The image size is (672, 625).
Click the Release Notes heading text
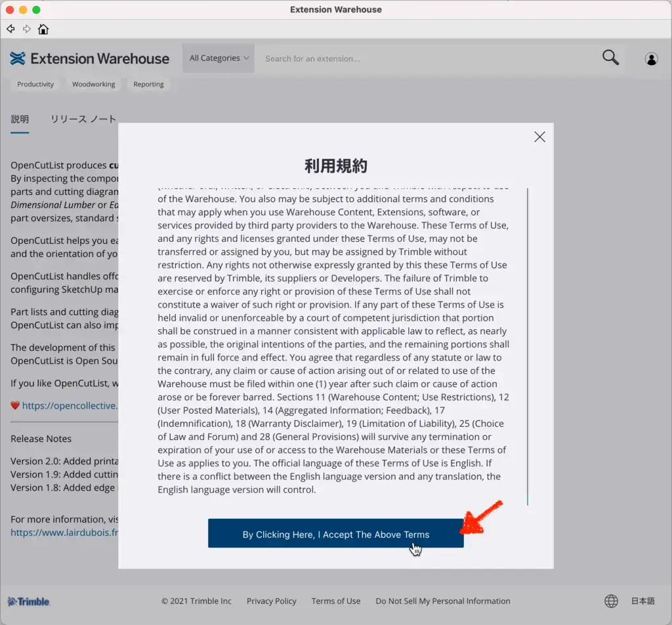pyautogui.click(x=41, y=439)
